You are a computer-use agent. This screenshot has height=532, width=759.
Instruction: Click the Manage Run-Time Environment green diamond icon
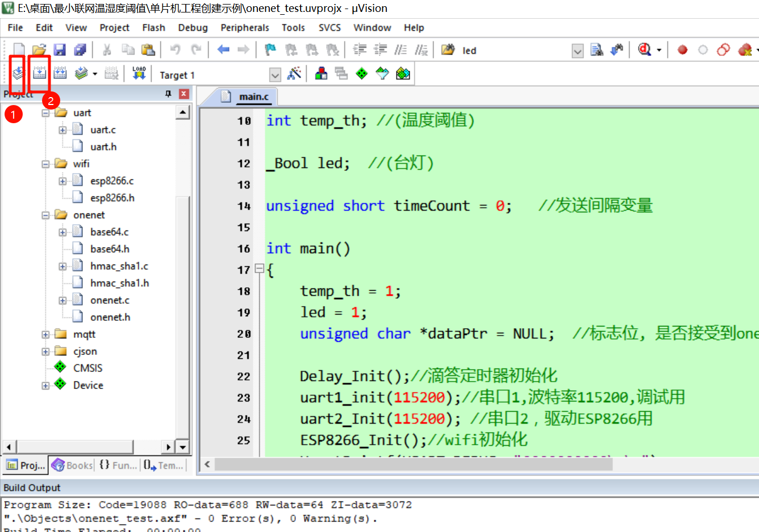click(362, 73)
